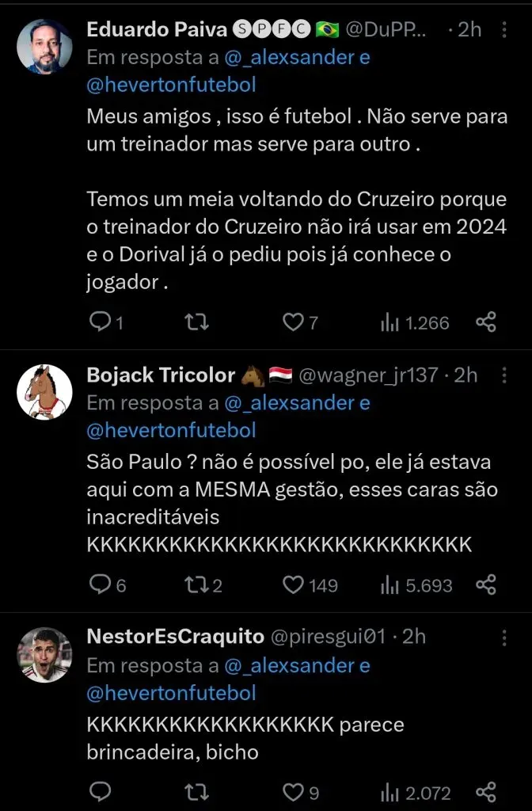Open the more options menu on Eduardo Paiva's tweet
532x811 pixels.
pos(504,29)
